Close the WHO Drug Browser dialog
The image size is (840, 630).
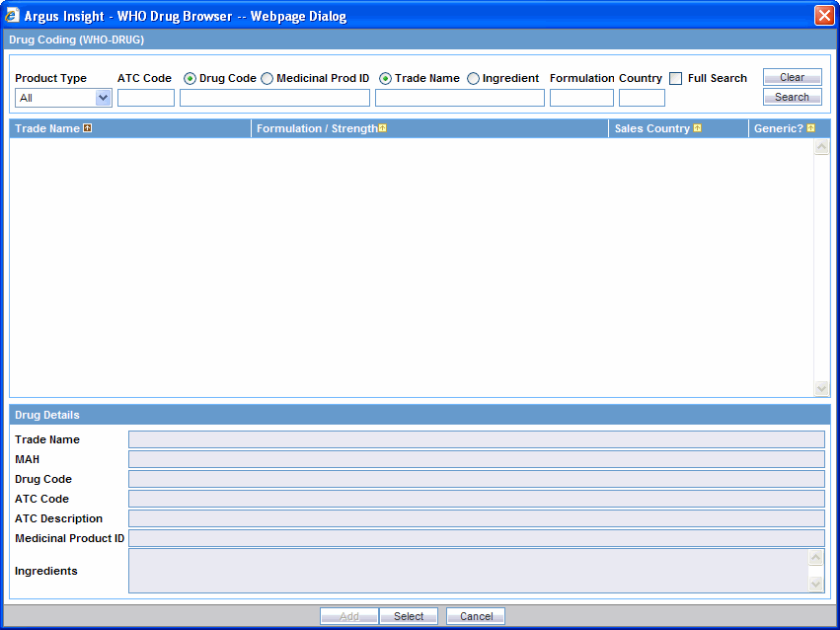pos(824,15)
